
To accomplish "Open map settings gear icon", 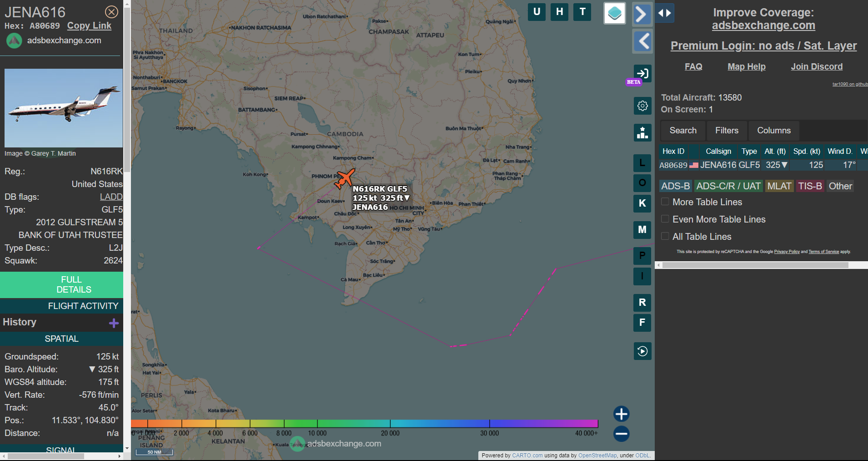I will (x=642, y=106).
